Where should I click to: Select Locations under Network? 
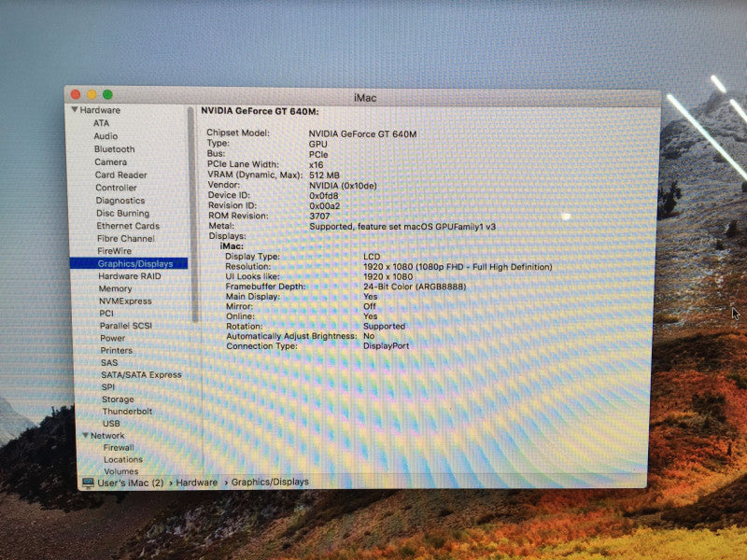click(123, 459)
